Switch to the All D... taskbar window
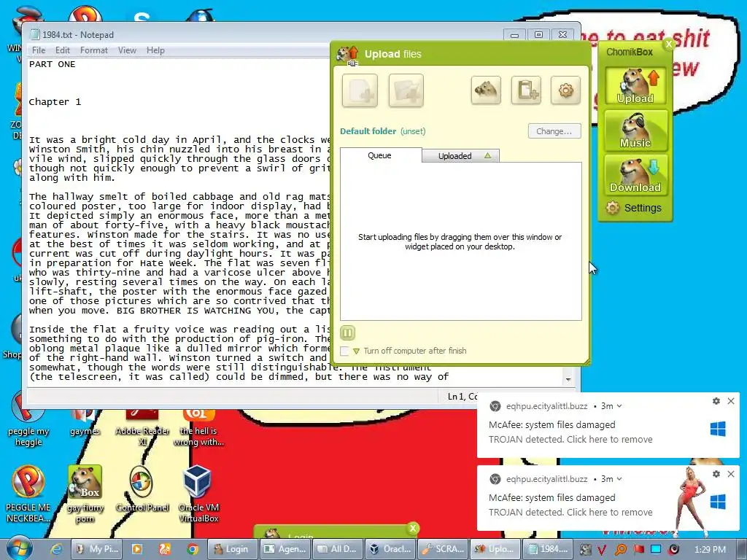747x560 pixels. [338, 549]
